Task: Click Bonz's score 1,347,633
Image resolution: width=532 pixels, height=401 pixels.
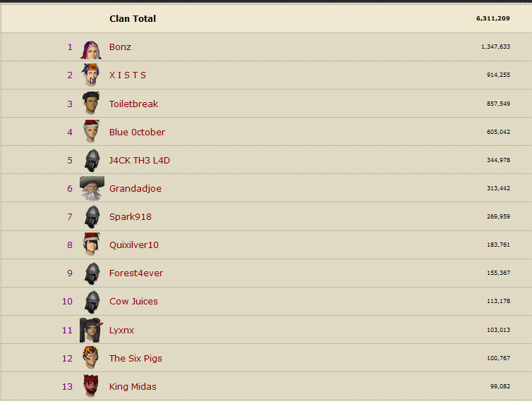Action: (495, 47)
